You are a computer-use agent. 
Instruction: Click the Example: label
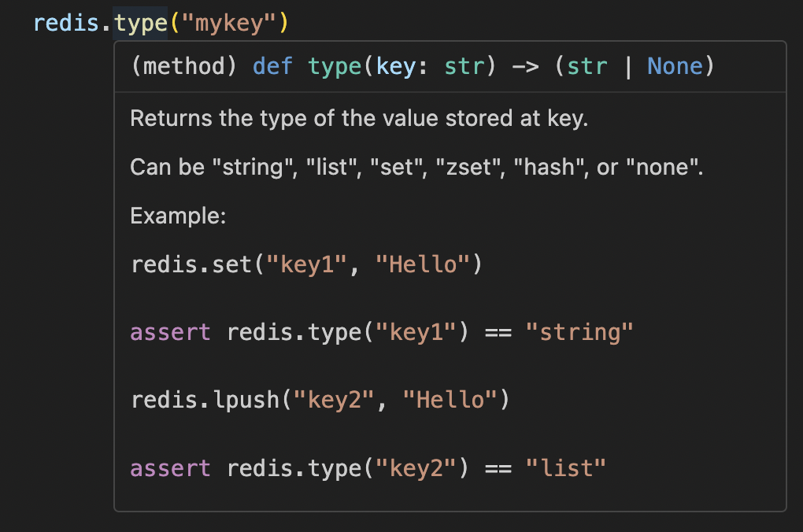[178, 216]
